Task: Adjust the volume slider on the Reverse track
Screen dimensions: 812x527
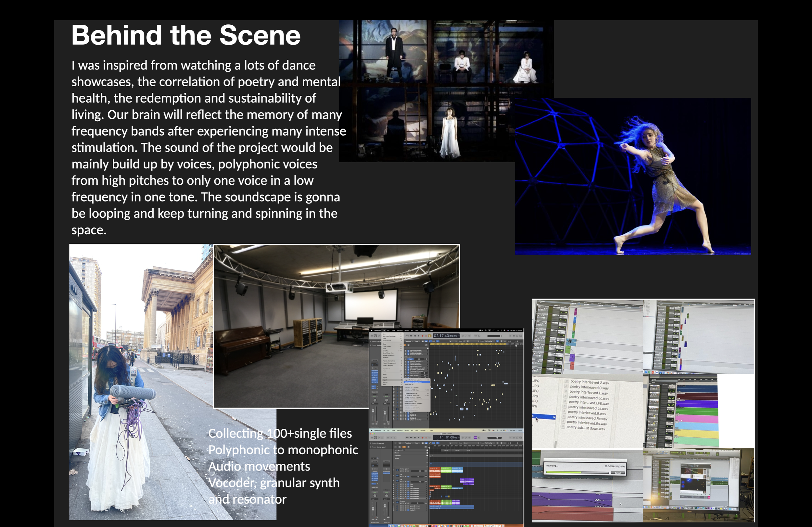Action: tap(418, 504)
